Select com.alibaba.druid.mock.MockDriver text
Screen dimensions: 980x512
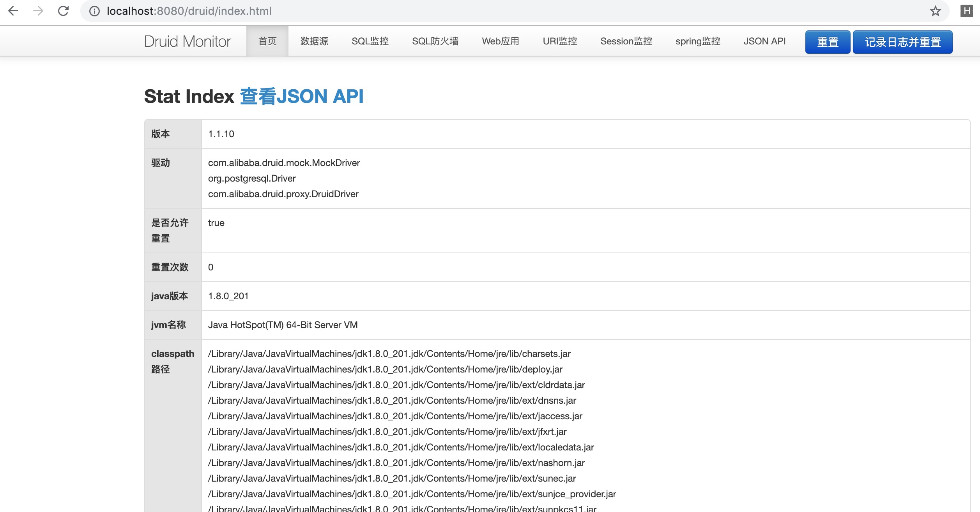(x=284, y=163)
